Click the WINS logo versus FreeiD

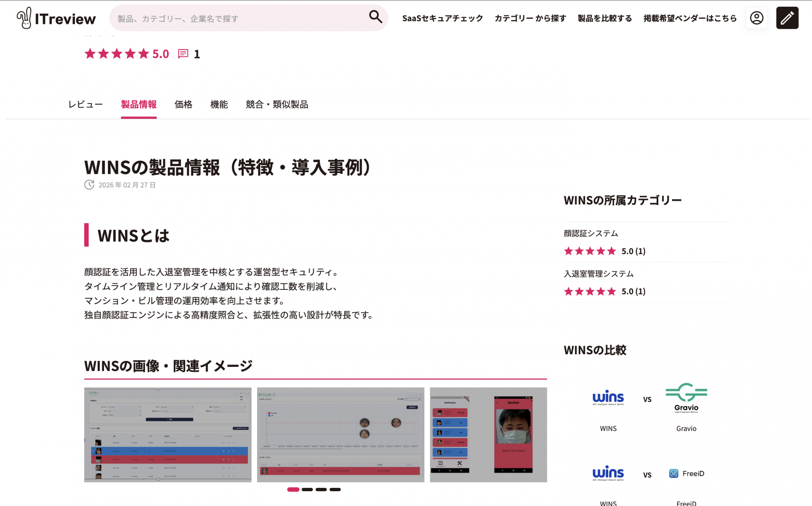[x=608, y=473]
